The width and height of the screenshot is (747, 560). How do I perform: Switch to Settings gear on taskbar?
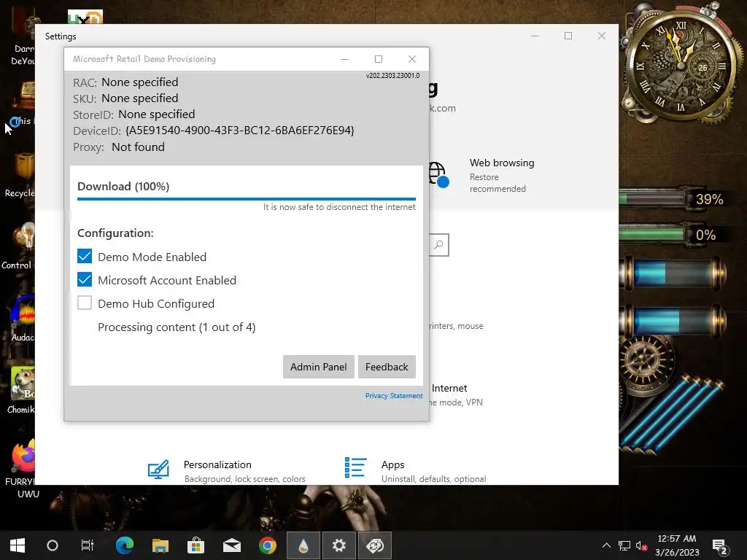point(338,545)
